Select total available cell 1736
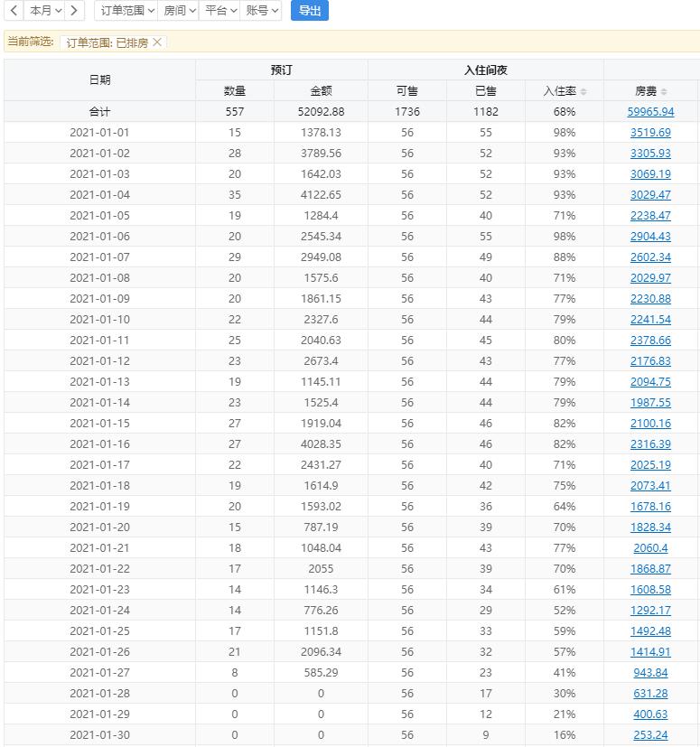The height and width of the screenshot is (747, 700). click(407, 111)
